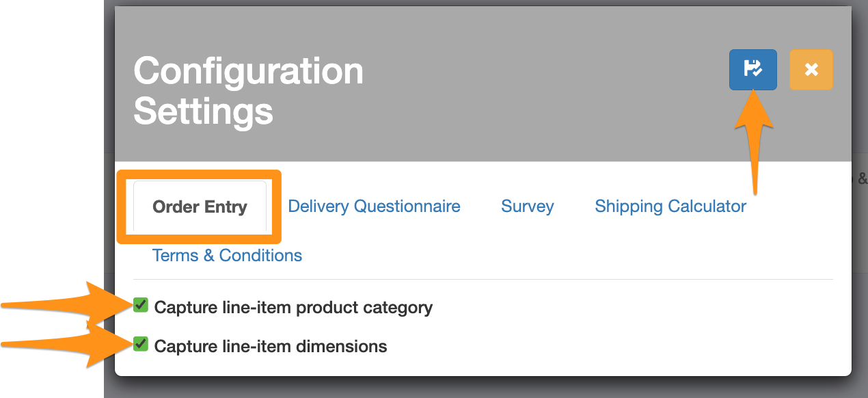Switch to the Delivery Questionnaire tab
This screenshot has width=868, height=398.
[x=374, y=207]
